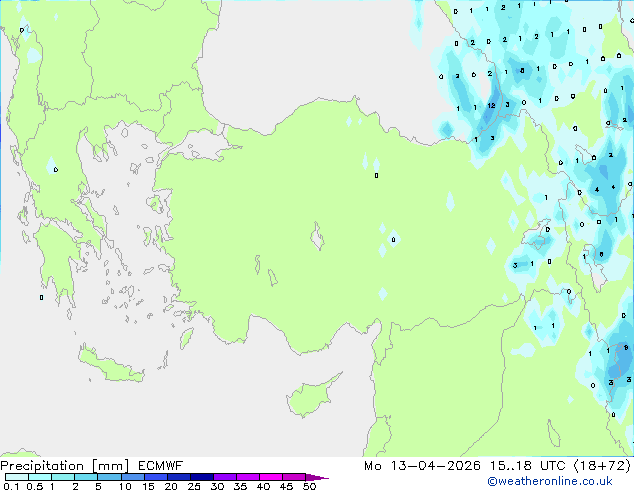Screen dimensions: 634x490
Task: Select the forecast date text Mo 13-04-2026
Action: coord(423,466)
